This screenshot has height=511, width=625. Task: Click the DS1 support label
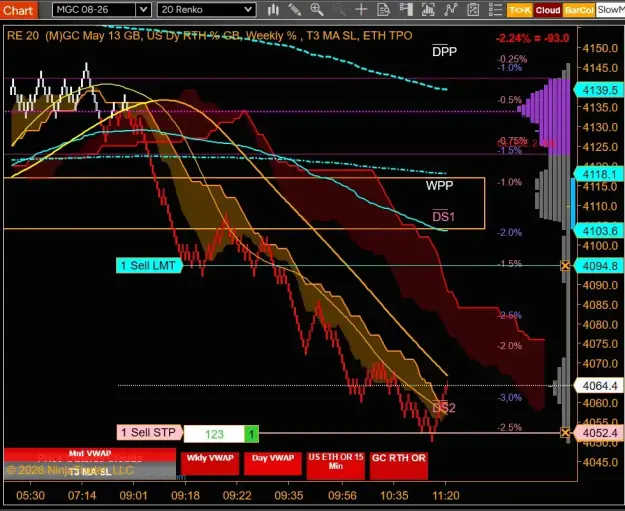tap(443, 216)
